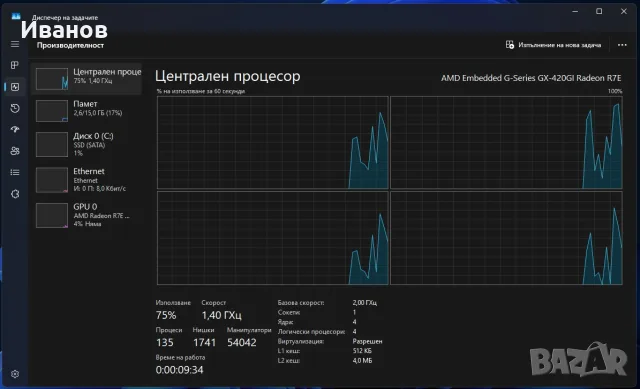Click the uptime value 0:00:09:34
This screenshot has height=389, width=640.
[x=179, y=370]
